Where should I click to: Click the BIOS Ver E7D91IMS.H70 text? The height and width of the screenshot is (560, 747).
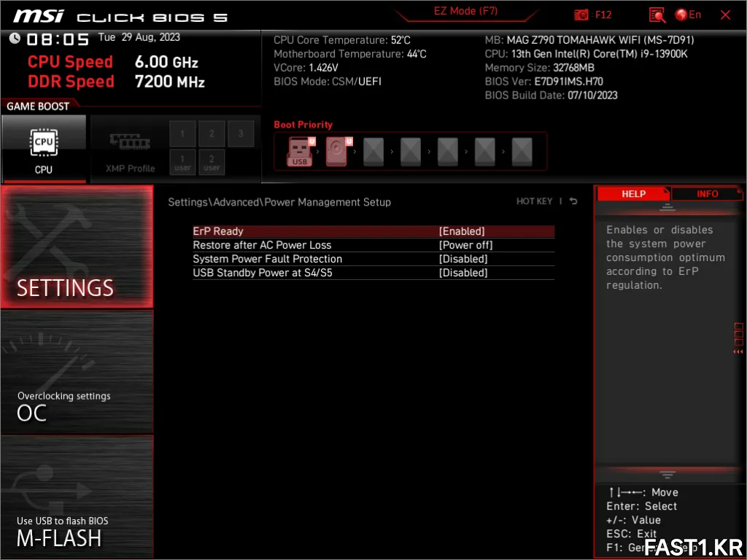click(x=543, y=82)
